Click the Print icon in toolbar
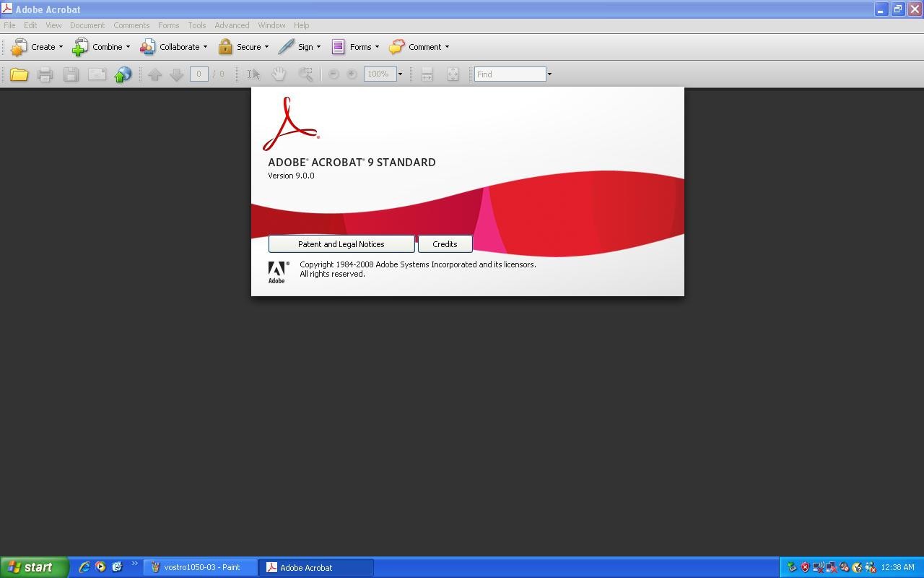The height and width of the screenshot is (578, 924). pyautogui.click(x=45, y=74)
